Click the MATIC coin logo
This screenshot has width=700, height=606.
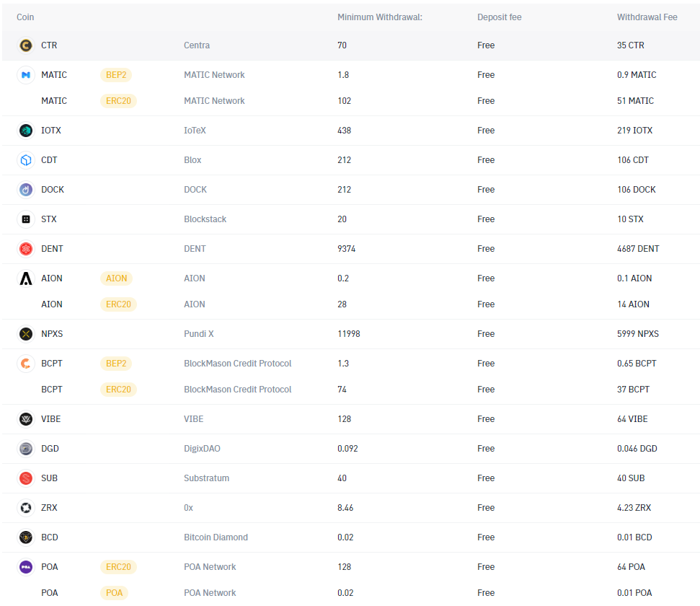coord(26,74)
